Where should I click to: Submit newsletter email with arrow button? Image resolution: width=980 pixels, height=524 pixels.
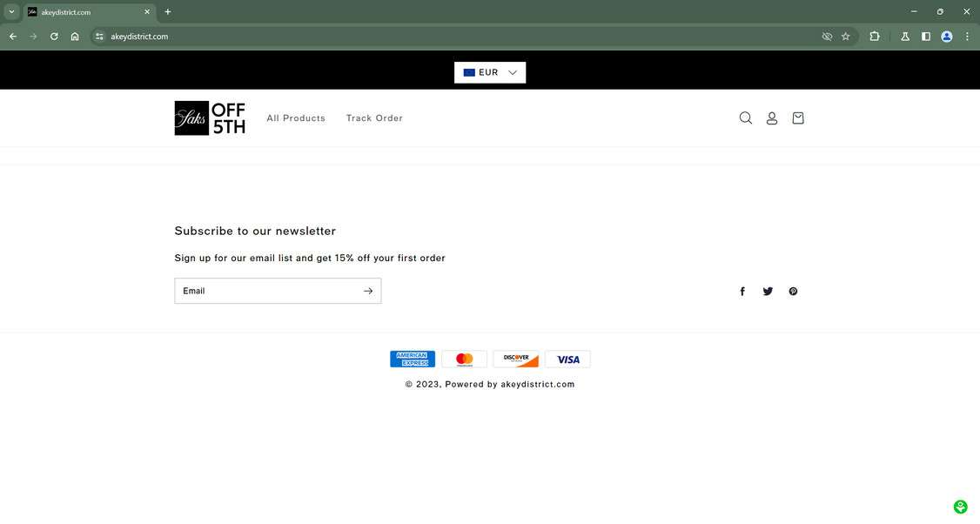coord(368,291)
